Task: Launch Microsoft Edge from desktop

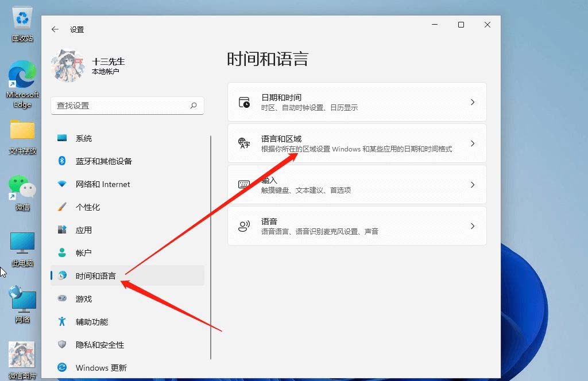Action: coord(22,85)
